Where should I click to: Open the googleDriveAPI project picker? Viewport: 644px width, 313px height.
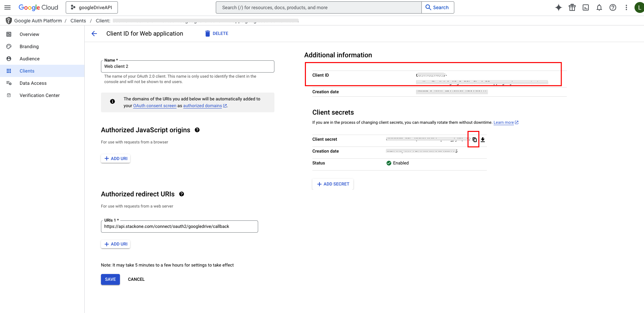[x=92, y=7]
